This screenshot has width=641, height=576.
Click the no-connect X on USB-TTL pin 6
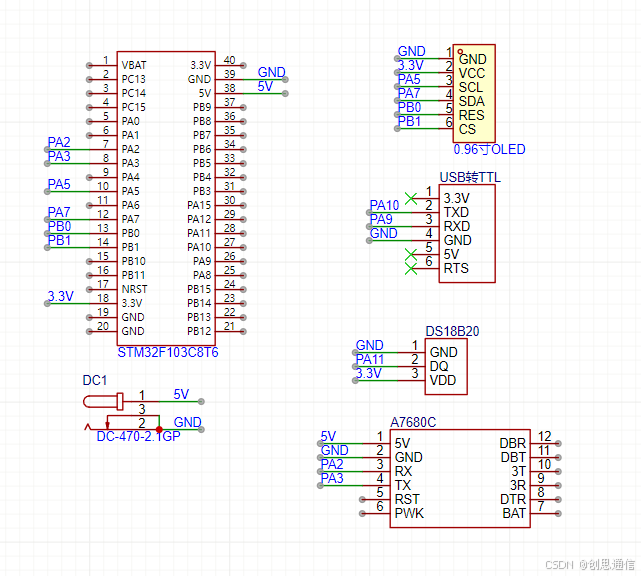tap(411, 269)
